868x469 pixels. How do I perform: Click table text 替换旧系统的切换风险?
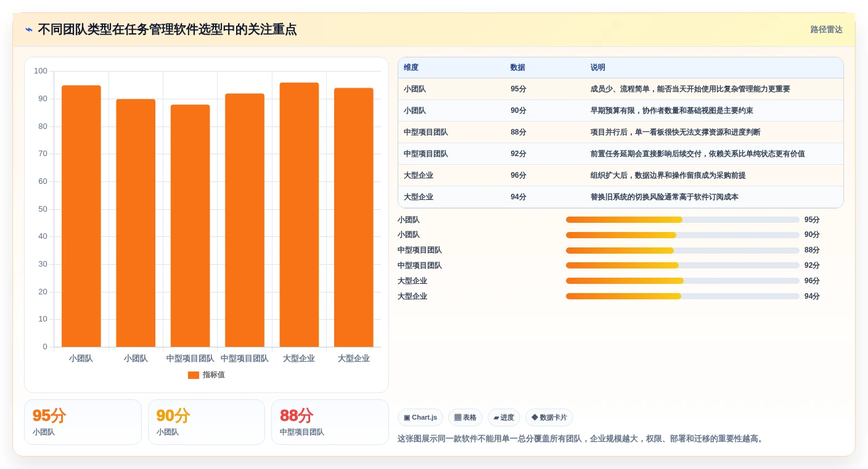pos(628,197)
